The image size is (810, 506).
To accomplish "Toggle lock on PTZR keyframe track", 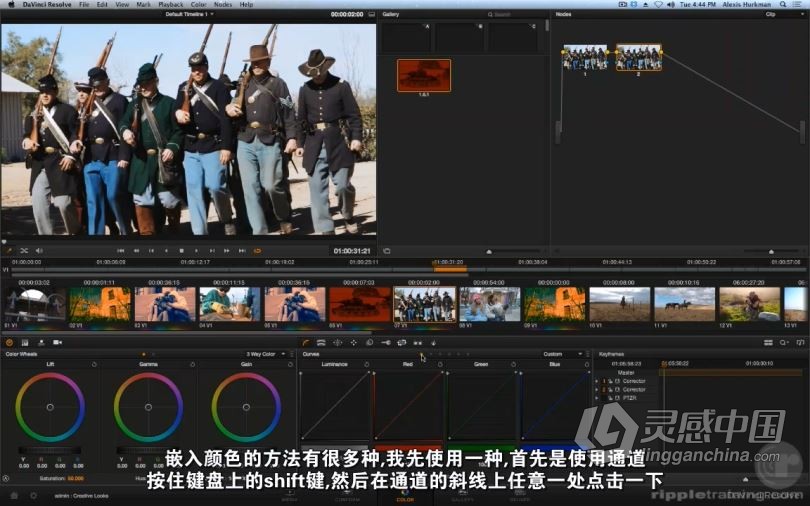I will point(610,398).
